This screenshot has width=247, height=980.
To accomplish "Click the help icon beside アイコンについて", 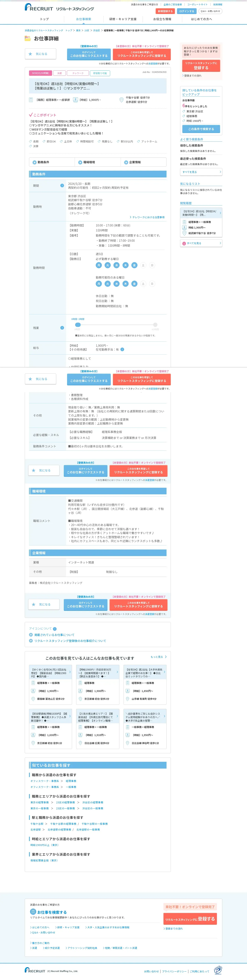I will [55, 629].
